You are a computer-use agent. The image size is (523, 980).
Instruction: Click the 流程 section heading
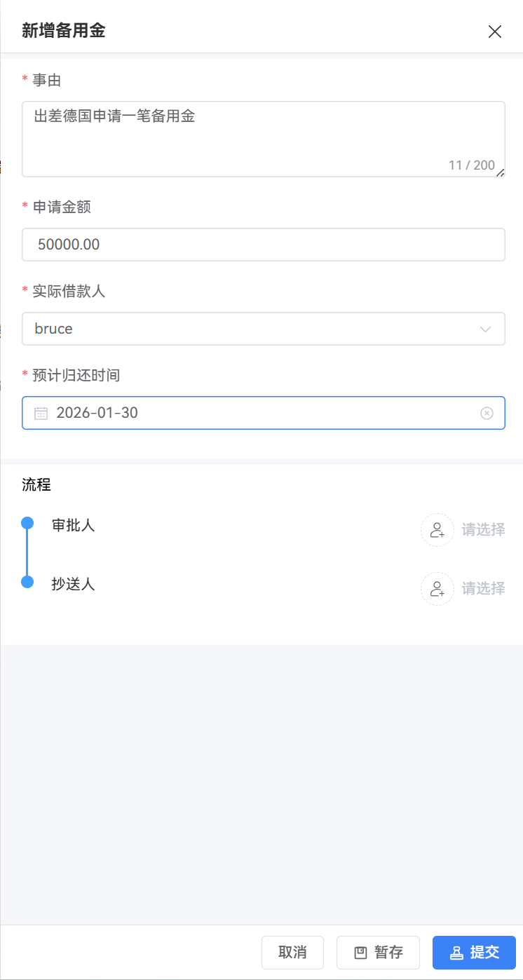(36, 484)
